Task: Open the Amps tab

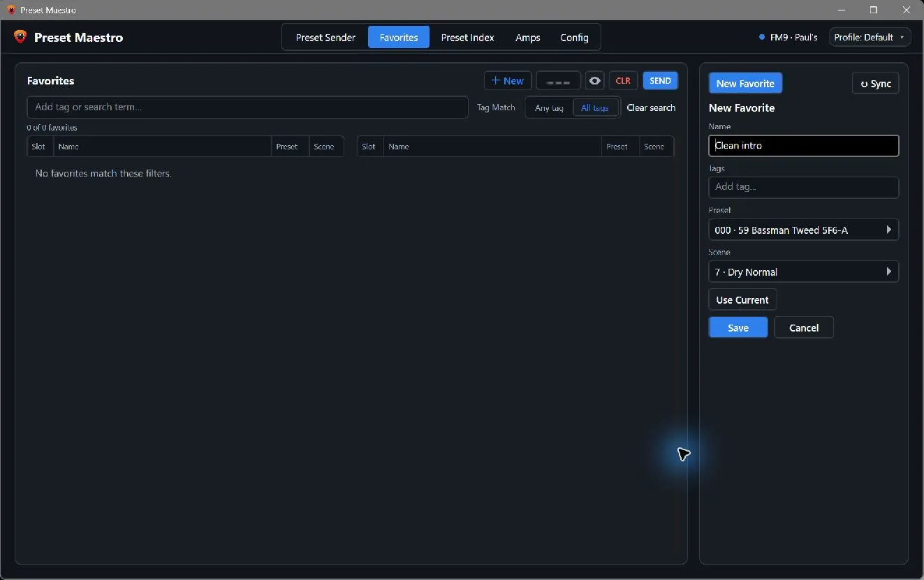Action: 527,38
